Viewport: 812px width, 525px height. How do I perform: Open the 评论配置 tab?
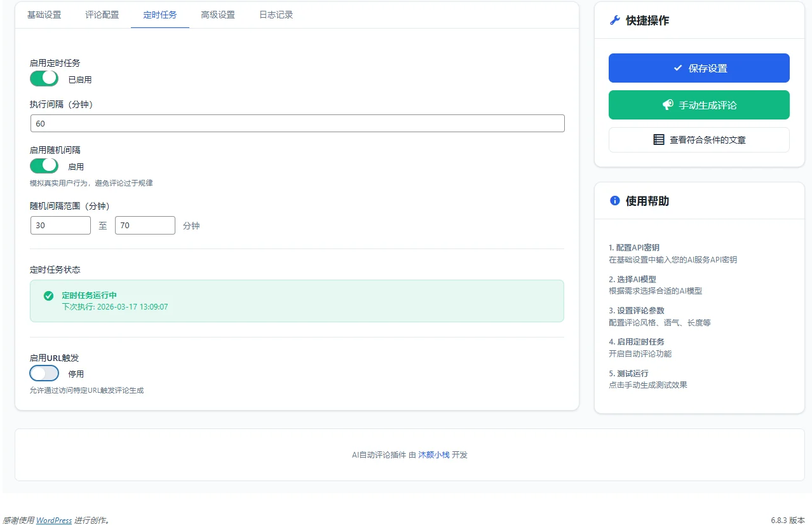102,15
